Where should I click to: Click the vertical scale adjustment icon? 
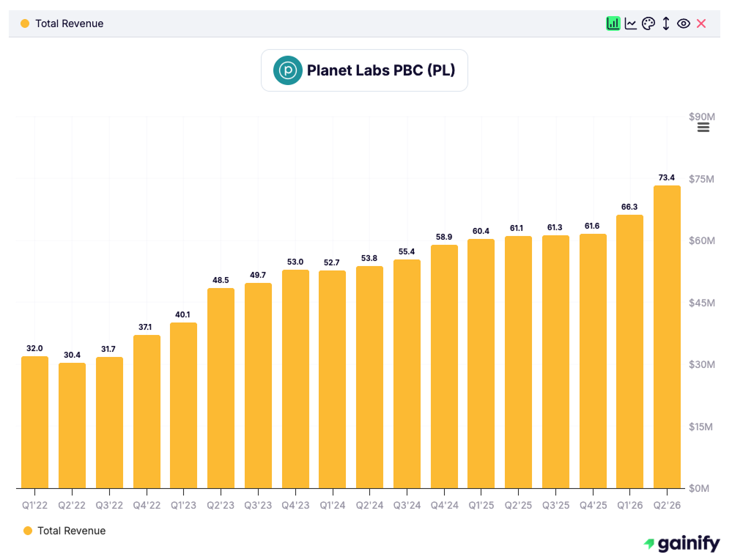tap(666, 23)
